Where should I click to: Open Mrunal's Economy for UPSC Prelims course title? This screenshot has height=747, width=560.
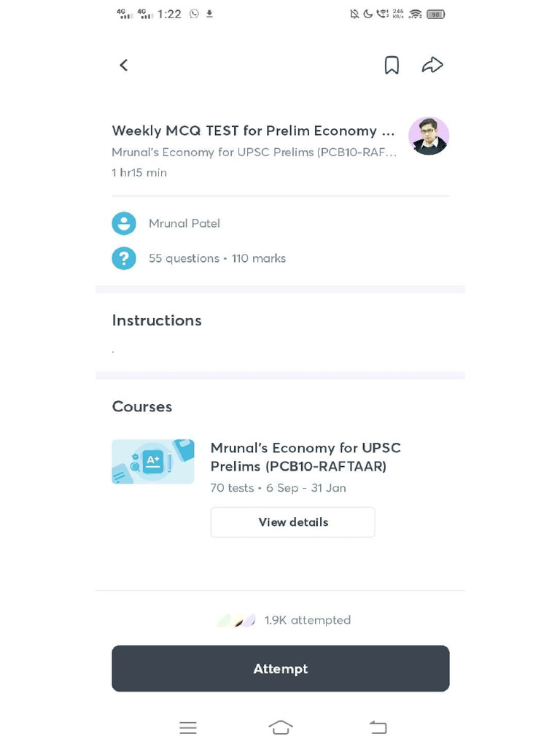(306, 457)
